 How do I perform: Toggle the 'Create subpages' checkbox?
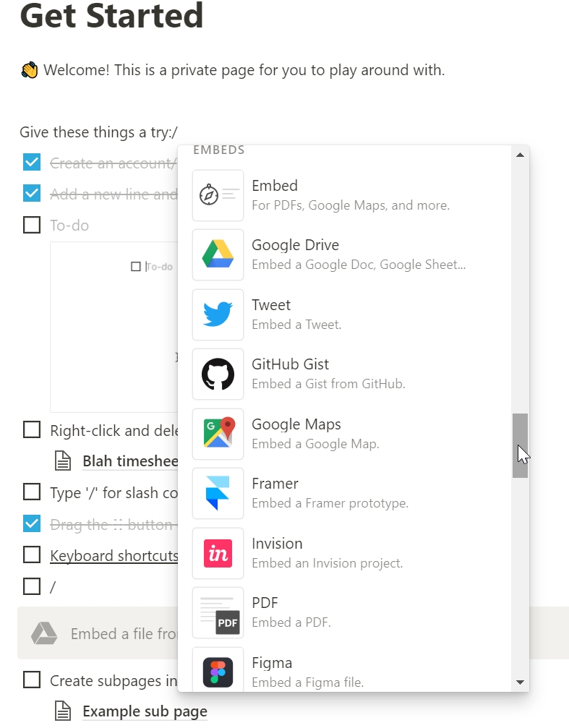[32, 680]
